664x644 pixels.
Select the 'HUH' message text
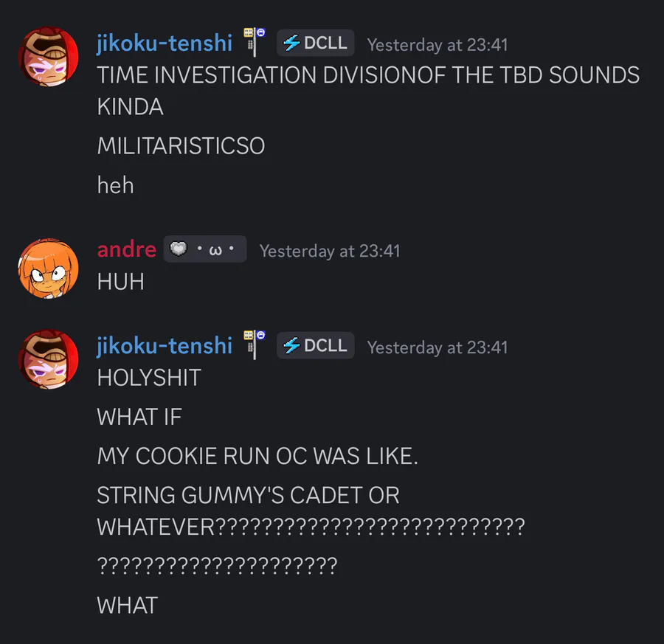[121, 282]
